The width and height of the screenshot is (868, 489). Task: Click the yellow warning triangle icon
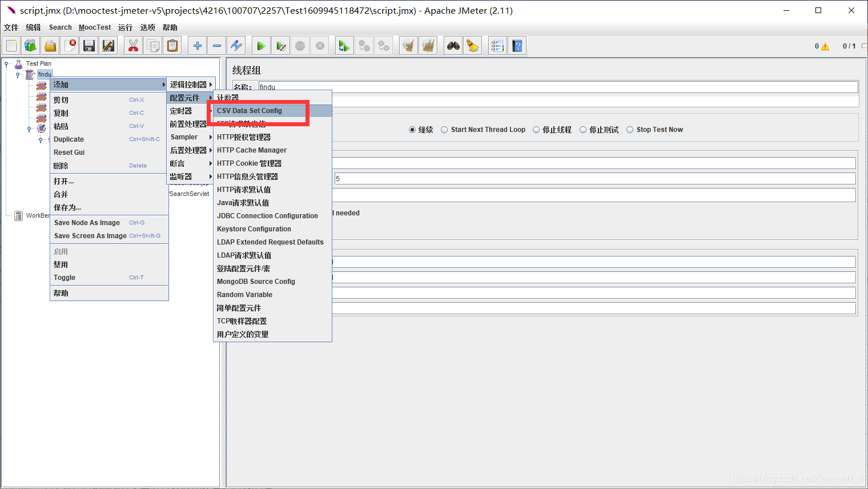[x=825, y=46]
